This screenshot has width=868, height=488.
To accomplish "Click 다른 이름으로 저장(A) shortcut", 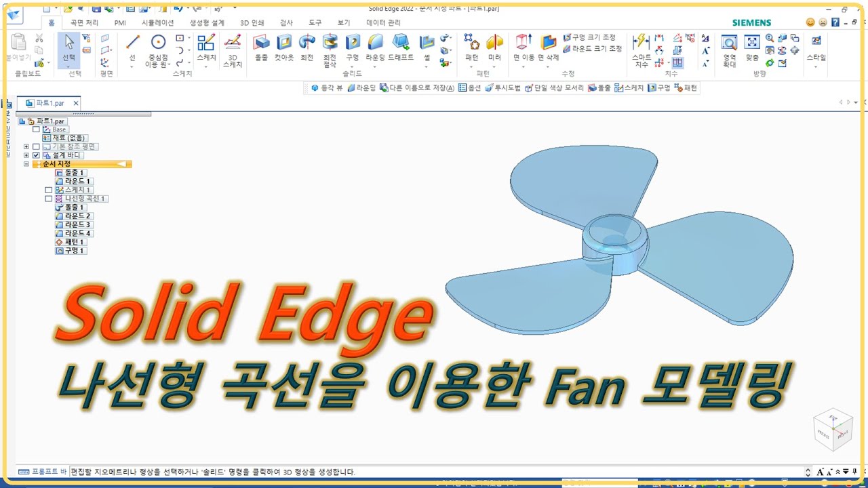I will (417, 88).
